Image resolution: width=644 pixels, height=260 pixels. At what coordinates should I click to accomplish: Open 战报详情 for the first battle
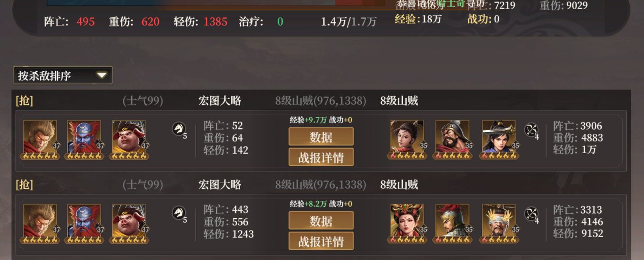pyautogui.click(x=321, y=157)
